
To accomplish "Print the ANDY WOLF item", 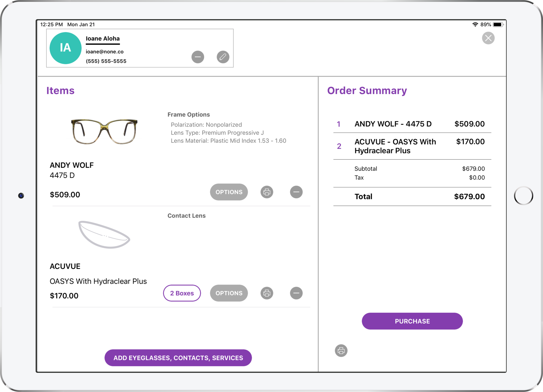I will 267,192.
